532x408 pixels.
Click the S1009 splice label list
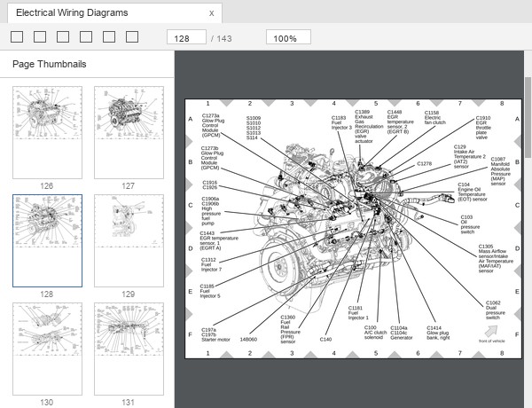tap(254, 128)
